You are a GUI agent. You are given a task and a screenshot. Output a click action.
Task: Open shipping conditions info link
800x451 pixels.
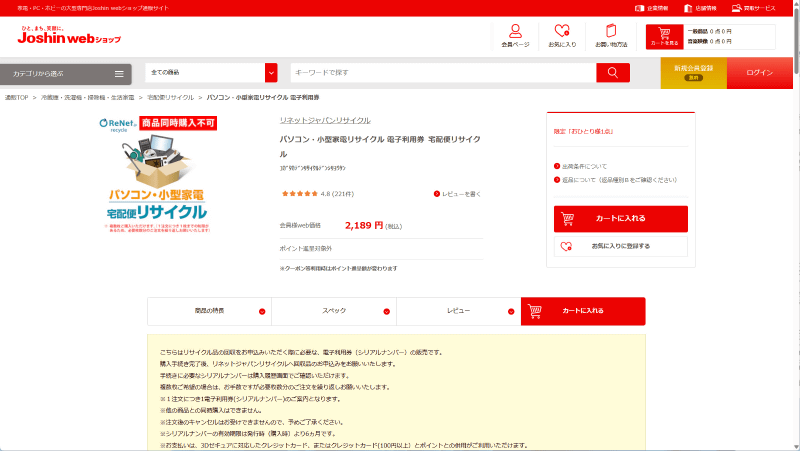coord(581,166)
